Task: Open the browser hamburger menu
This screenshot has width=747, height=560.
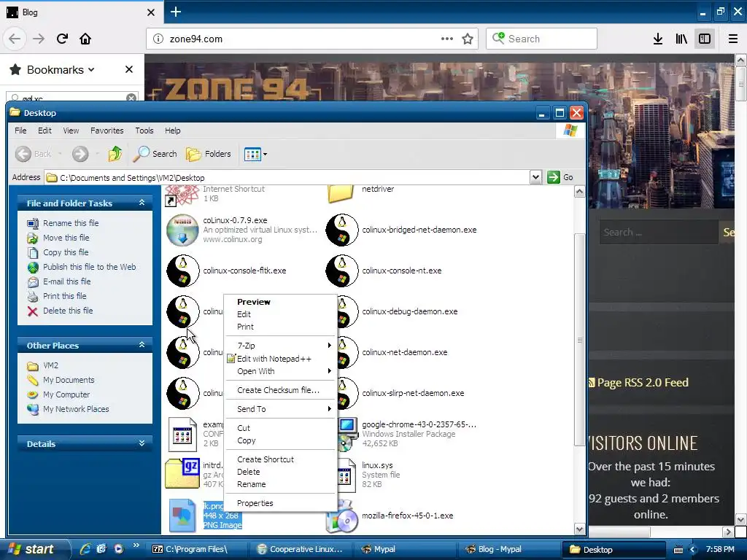Action: [x=733, y=39]
